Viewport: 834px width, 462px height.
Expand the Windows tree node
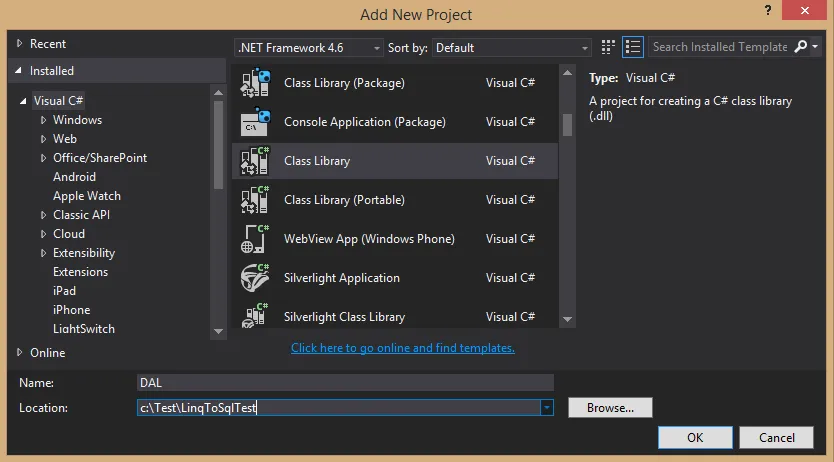[x=44, y=120]
